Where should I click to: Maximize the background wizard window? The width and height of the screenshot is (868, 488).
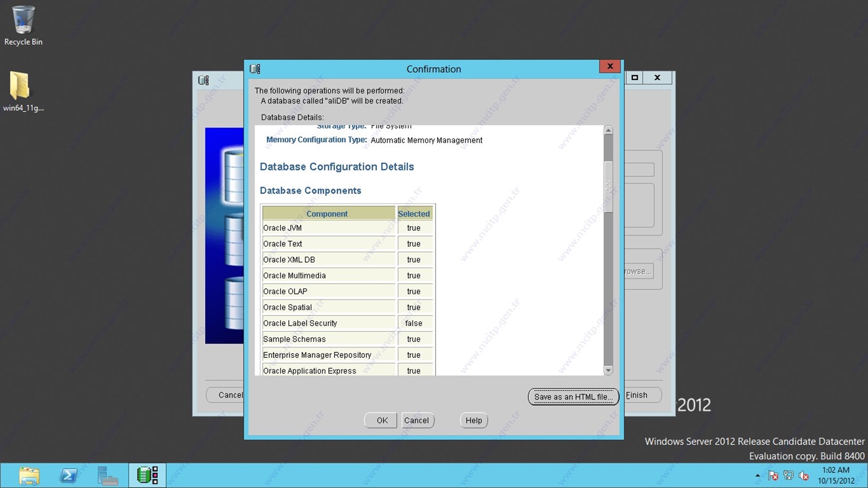pos(634,77)
